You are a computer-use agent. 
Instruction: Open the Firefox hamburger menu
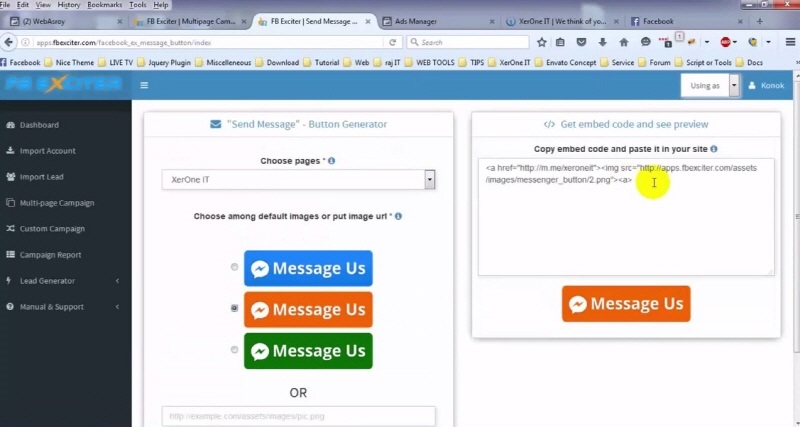click(790, 42)
